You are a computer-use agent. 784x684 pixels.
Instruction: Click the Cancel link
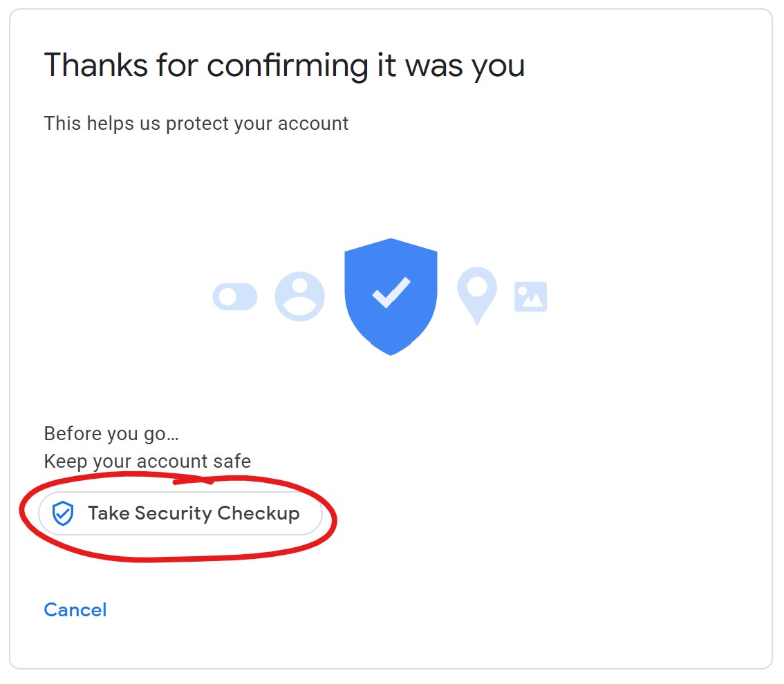[x=75, y=610]
